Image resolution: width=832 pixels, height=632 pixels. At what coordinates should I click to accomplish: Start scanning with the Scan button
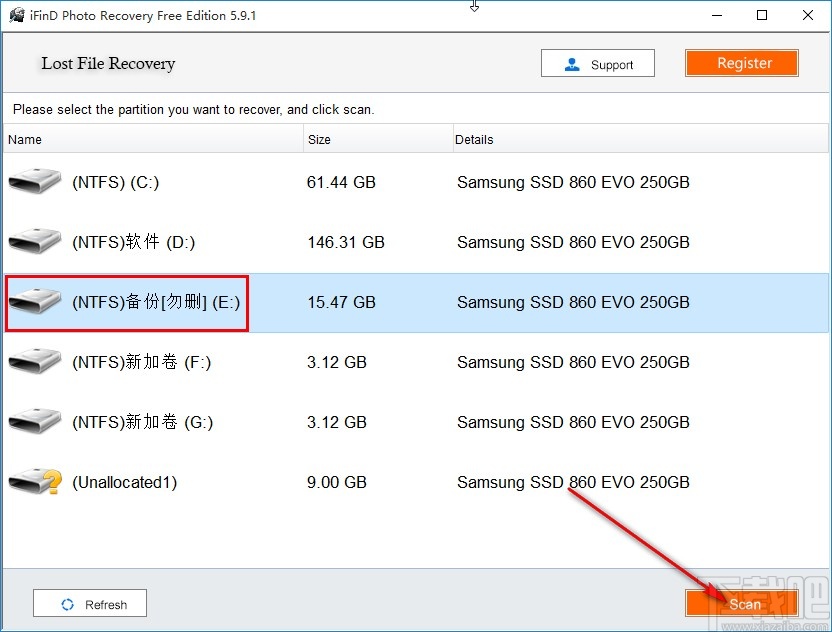coord(741,603)
